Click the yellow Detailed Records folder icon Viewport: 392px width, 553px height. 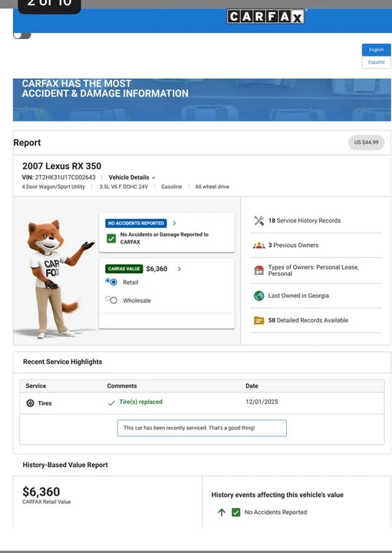259,320
